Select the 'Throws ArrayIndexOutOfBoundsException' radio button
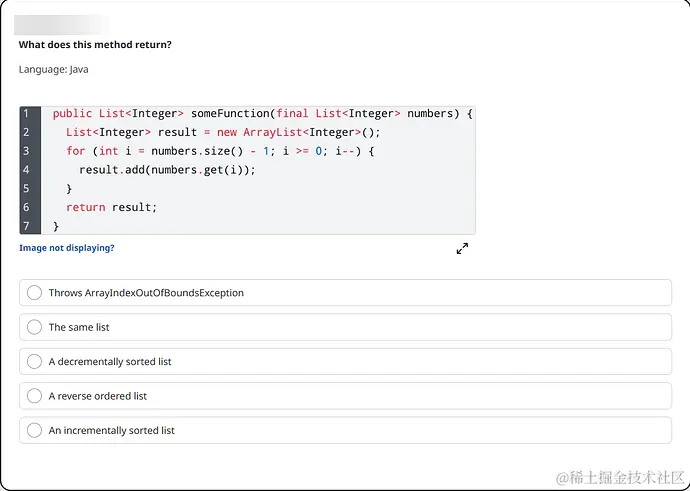Viewport: 690px width, 491px height. 34,293
